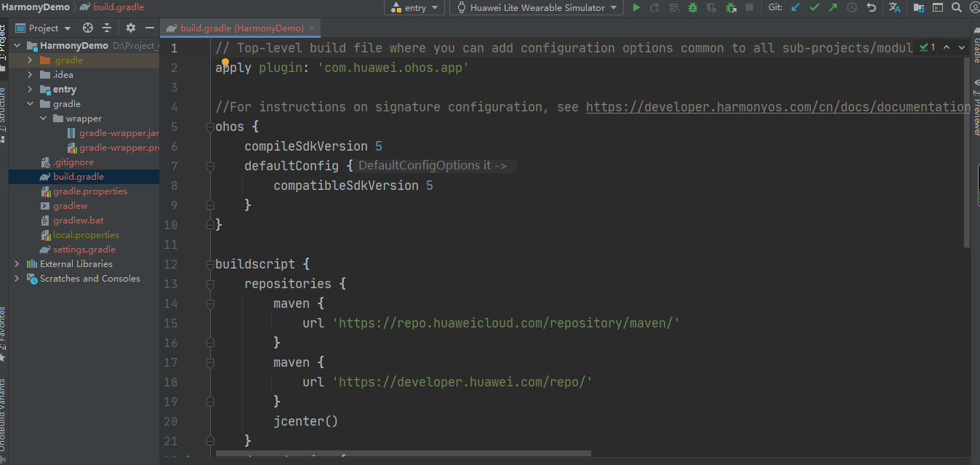Expand Scratches and Consoles node
Screen dimensions: 980x465
point(17,279)
